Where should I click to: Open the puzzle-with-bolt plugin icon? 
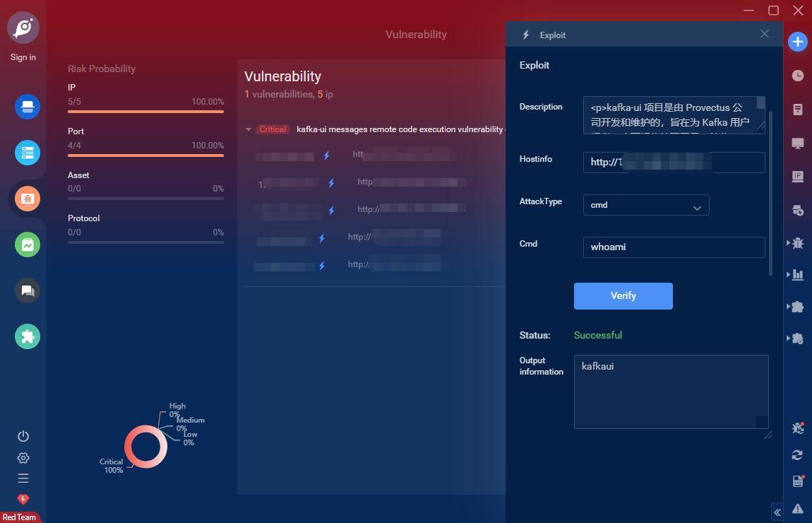(x=797, y=211)
